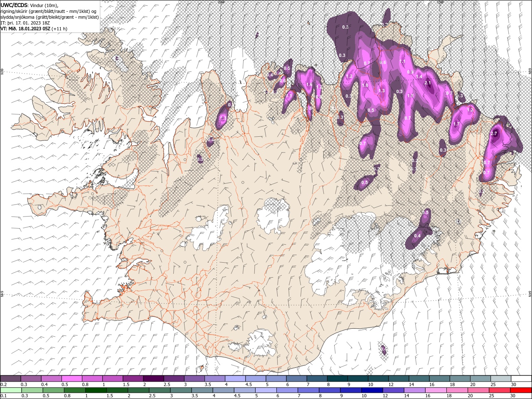Select the 0.8 green swatch, lower rain scale
This screenshot has height=399, width=532.
click(x=74, y=390)
